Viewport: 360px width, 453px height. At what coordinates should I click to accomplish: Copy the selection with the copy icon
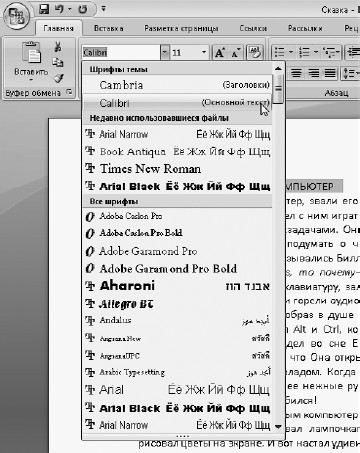(x=58, y=62)
